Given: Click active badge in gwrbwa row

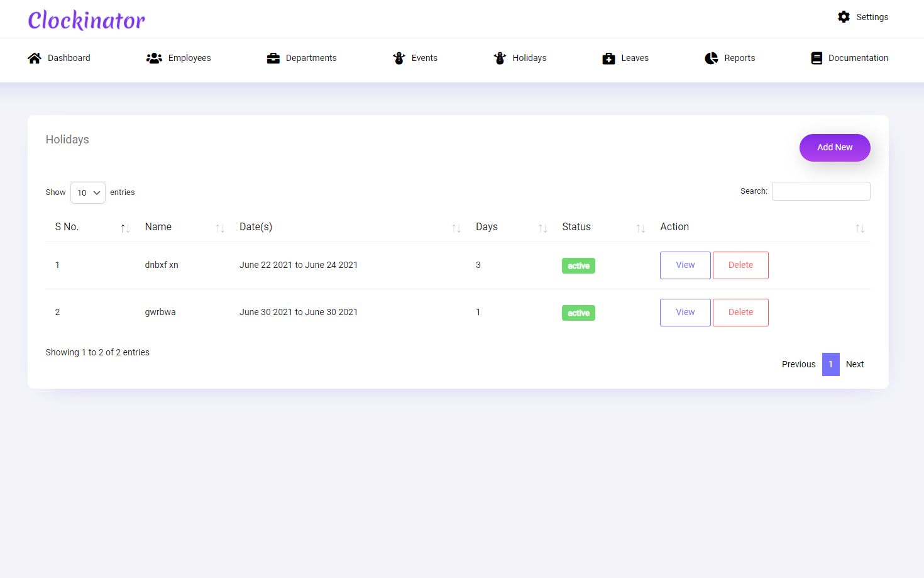Looking at the screenshot, I should coord(578,313).
